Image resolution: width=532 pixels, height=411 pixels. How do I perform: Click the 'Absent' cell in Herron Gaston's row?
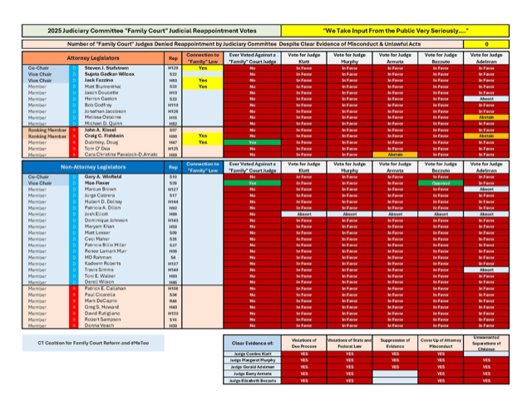pyautogui.click(x=486, y=99)
